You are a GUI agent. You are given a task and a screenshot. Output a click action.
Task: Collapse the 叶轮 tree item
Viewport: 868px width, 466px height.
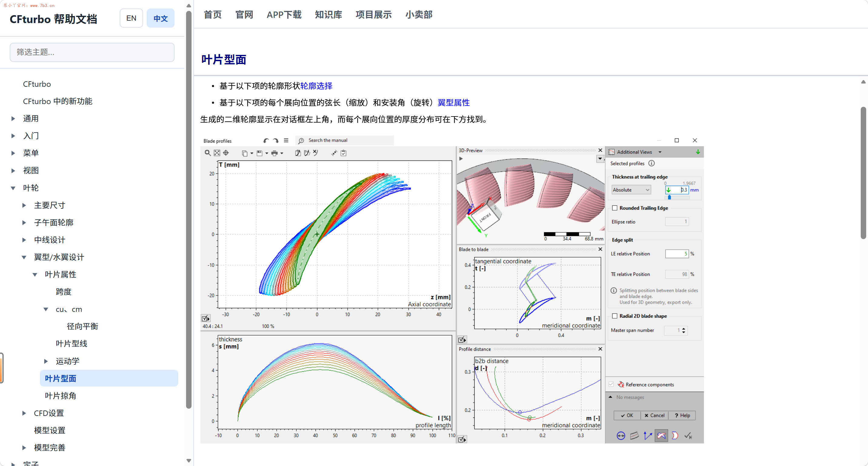[13, 188]
